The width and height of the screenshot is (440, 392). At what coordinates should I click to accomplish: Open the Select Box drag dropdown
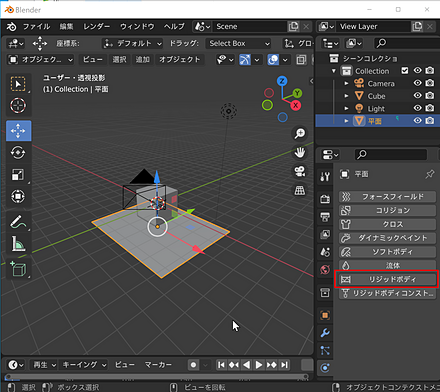click(238, 43)
